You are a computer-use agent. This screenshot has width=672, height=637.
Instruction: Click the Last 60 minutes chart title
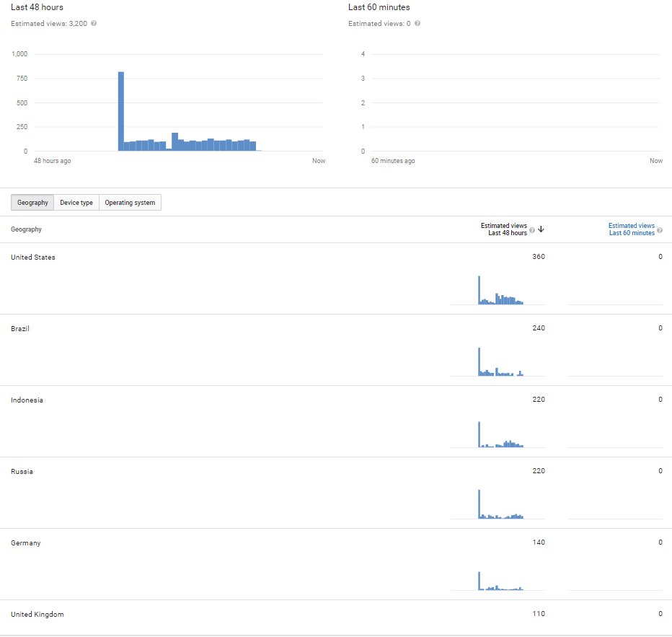pyautogui.click(x=379, y=7)
